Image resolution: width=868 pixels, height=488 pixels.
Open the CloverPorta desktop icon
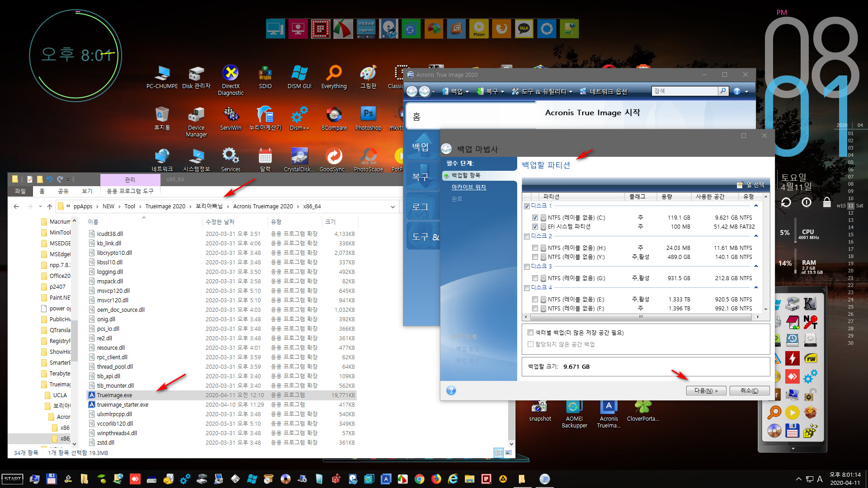click(x=643, y=411)
